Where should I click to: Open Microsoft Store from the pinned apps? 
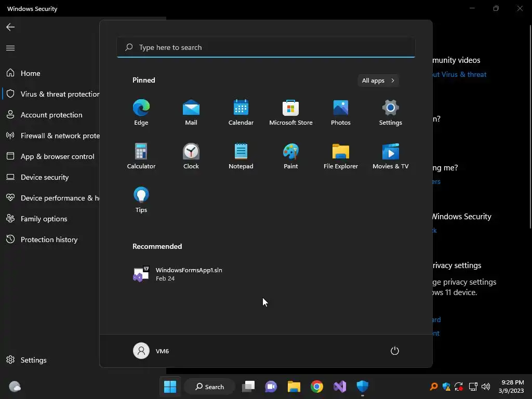(x=291, y=112)
